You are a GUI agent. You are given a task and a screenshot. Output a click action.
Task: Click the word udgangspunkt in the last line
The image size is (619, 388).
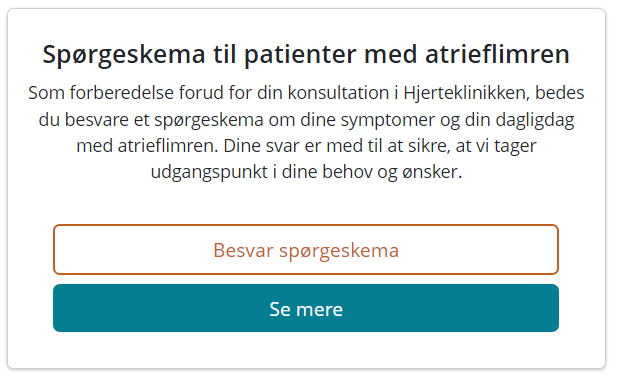(209, 172)
